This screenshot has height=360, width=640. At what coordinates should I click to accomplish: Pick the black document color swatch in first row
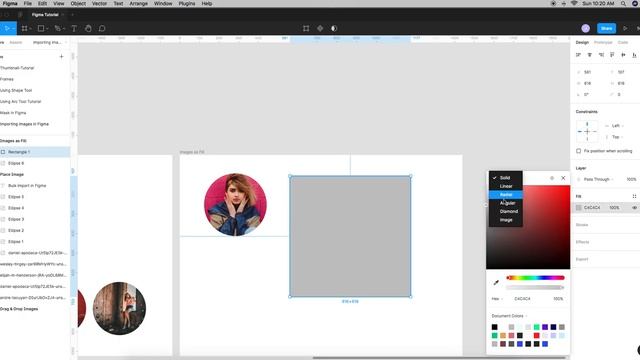click(x=494, y=327)
